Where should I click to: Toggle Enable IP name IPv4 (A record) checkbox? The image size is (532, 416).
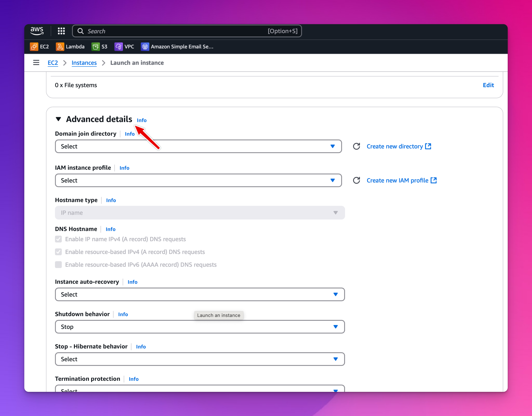pos(58,239)
